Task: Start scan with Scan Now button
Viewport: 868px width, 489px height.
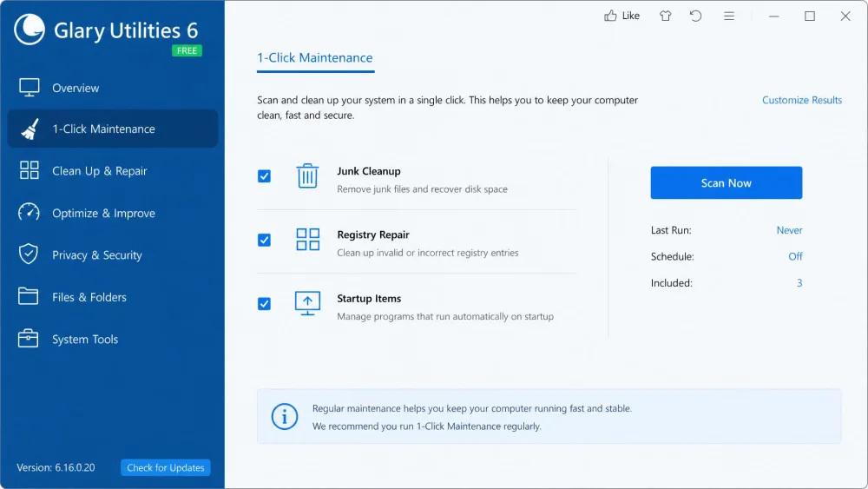Action: pyautogui.click(x=727, y=182)
